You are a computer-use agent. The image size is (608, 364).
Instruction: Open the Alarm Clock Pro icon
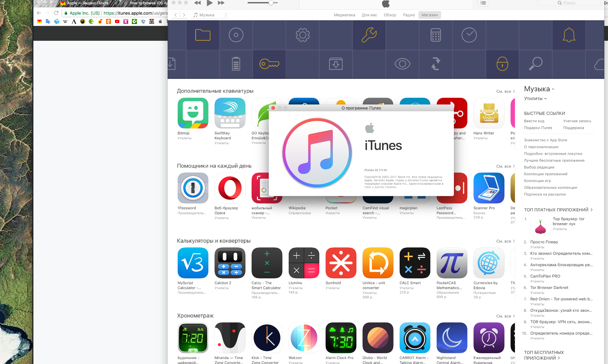[341, 338]
